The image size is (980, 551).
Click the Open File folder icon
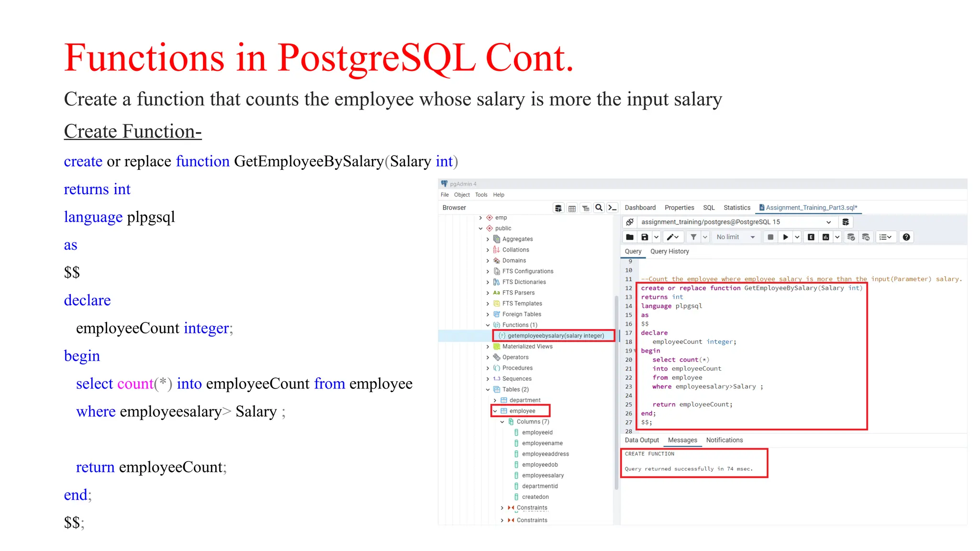(630, 237)
